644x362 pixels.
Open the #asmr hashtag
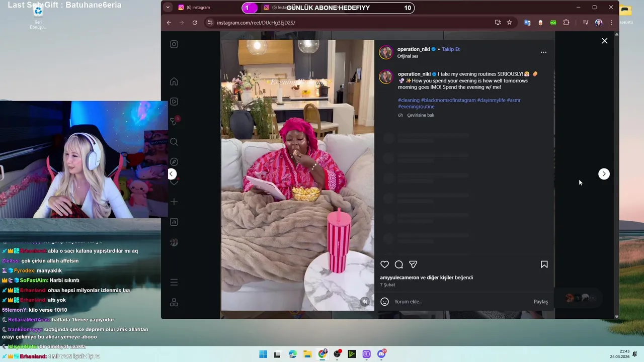514,100
